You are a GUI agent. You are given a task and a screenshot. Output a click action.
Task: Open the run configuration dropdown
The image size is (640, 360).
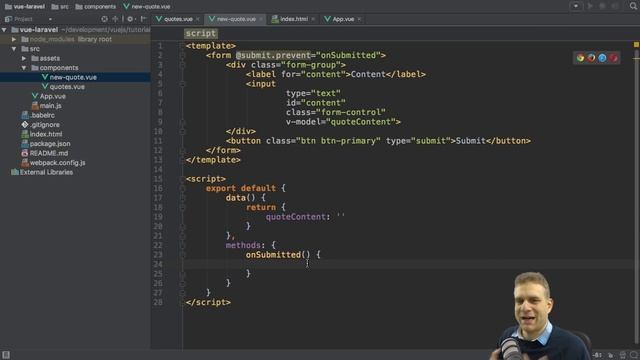point(576,6)
